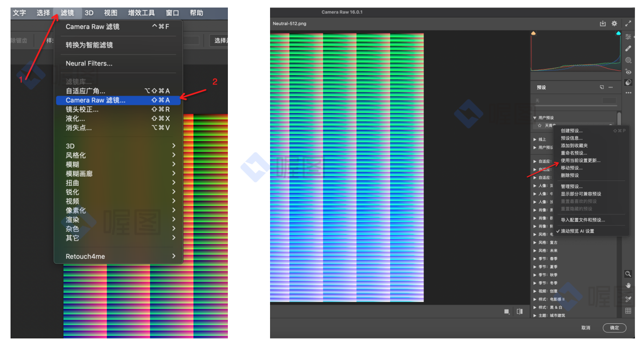Screen dimensions: 644x352
Task: Expand the 线上 preset group
Action: click(535, 140)
